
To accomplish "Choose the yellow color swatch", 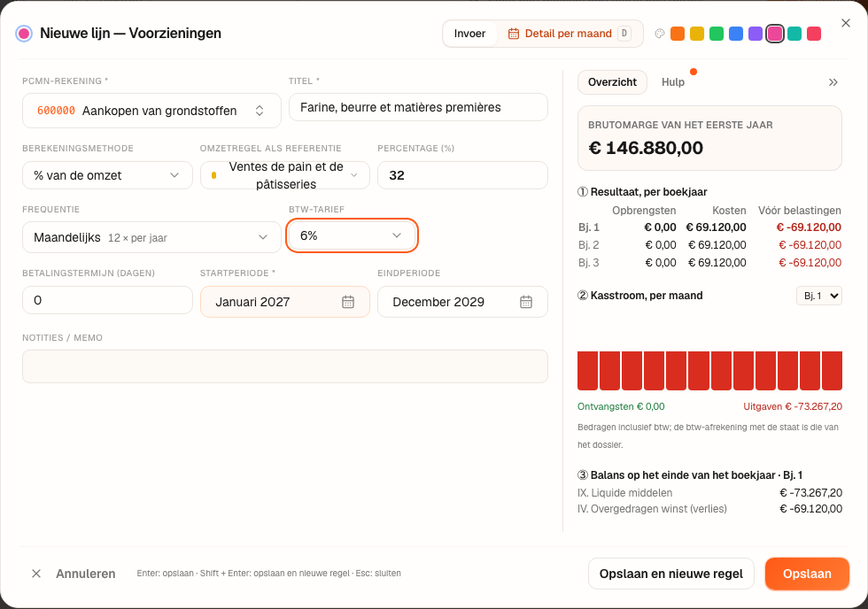I will (x=697, y=34).
